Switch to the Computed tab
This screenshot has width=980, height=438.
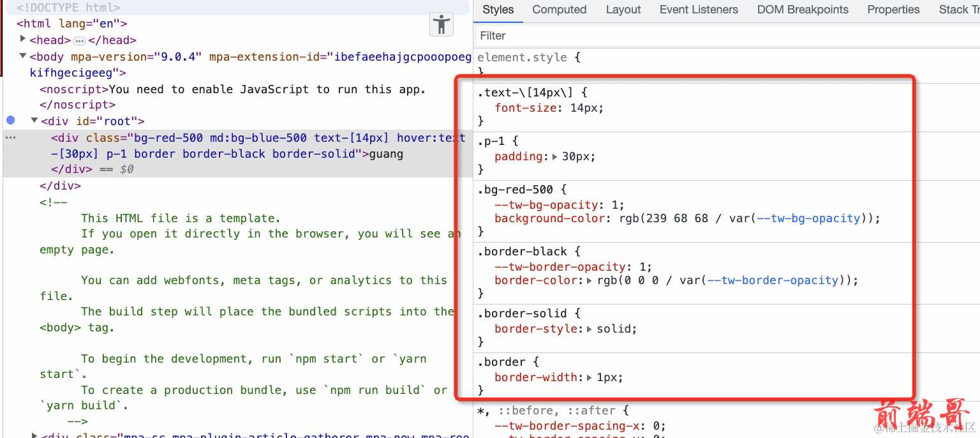pyautogui.click(x=559, y=10)
